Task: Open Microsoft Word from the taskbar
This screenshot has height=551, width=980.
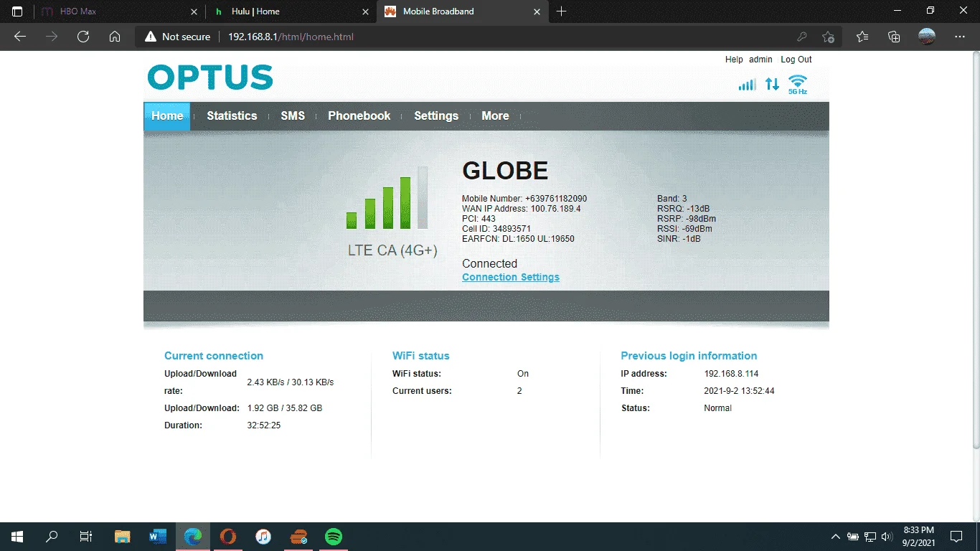Action: click(x=158, y=537)
